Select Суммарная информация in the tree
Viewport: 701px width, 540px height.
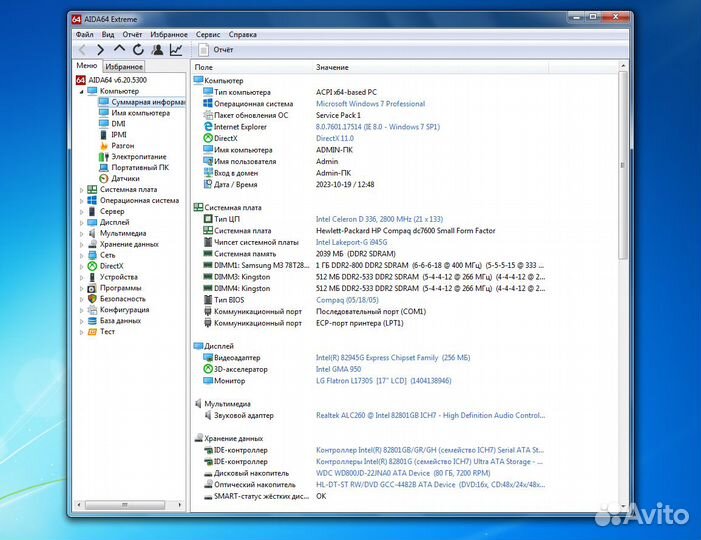pos(141,102)
